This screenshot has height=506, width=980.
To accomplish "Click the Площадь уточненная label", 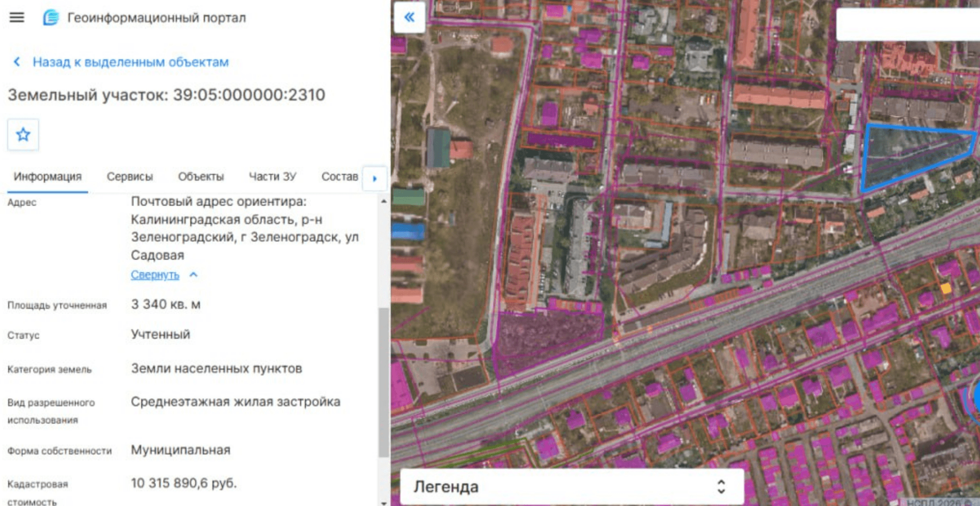I will pyautogui.click(x=57, y=305).
